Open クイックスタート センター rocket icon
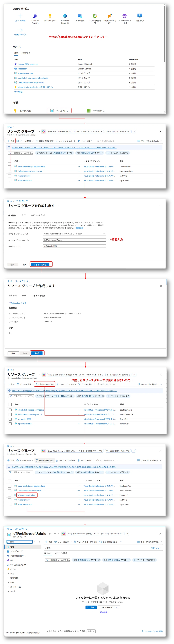174x644 pixels. click(x=110, y=16)
